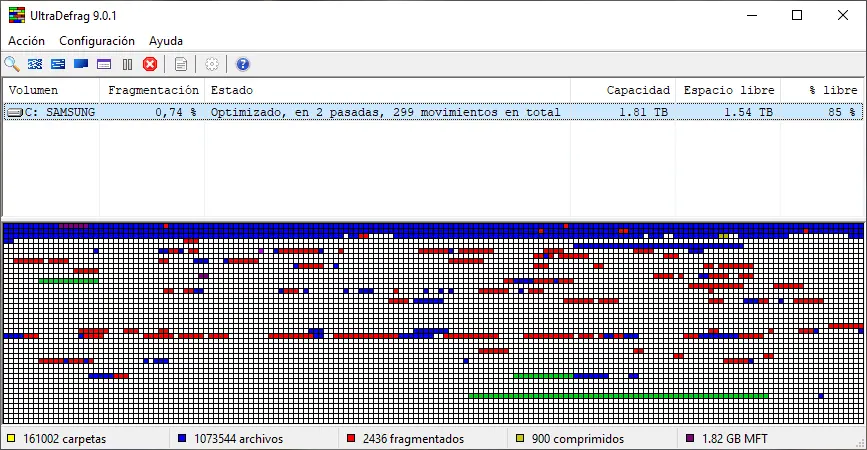
Task: Click the 1.81 TB capacity value
Action: [x=643, y=112]
